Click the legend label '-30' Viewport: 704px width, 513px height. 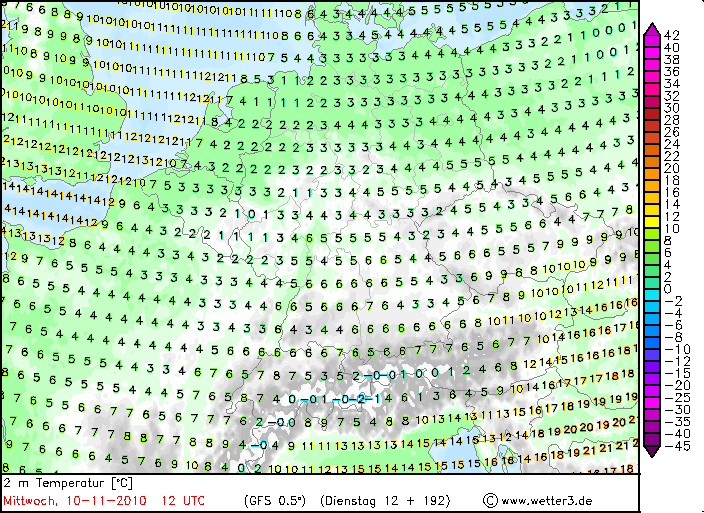coord(677,410)
